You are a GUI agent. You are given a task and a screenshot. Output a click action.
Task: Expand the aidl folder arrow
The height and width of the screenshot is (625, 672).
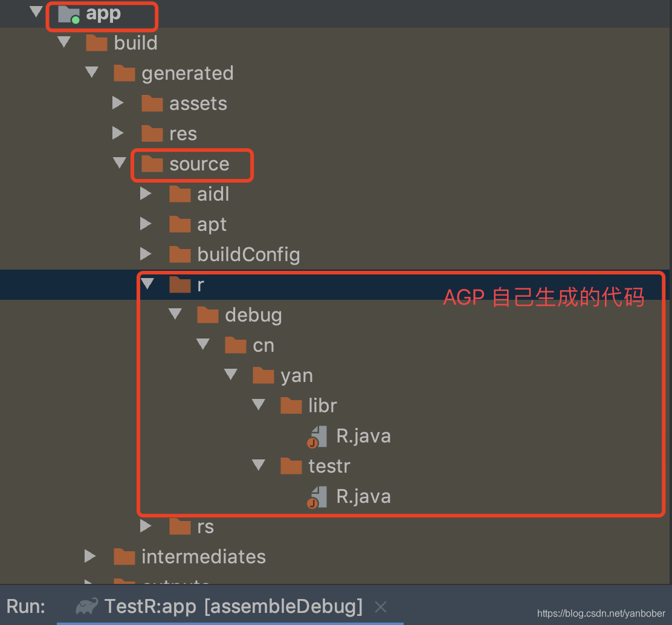pos(146,194)
